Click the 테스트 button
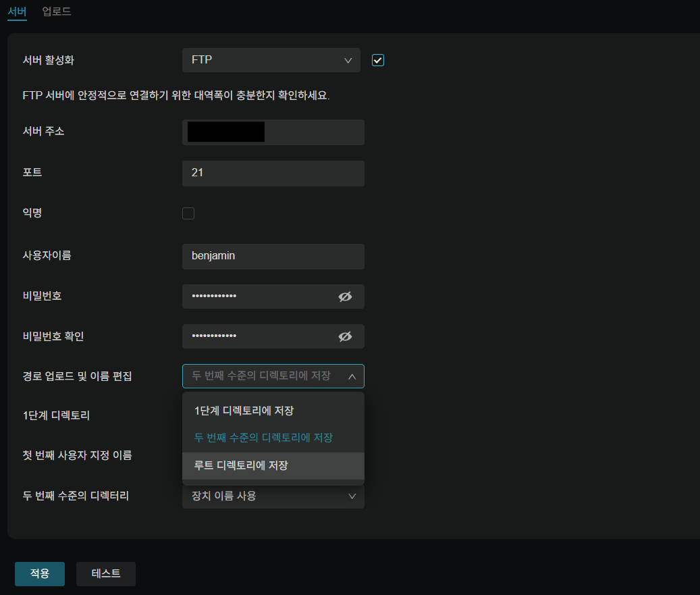 point(106,574)
